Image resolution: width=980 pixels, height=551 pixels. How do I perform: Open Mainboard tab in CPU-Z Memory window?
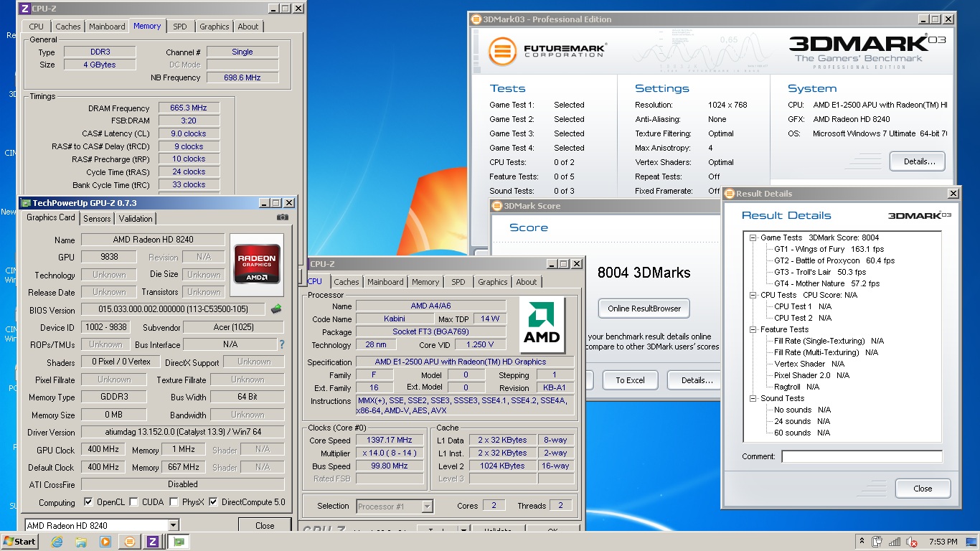pos(107,27)
